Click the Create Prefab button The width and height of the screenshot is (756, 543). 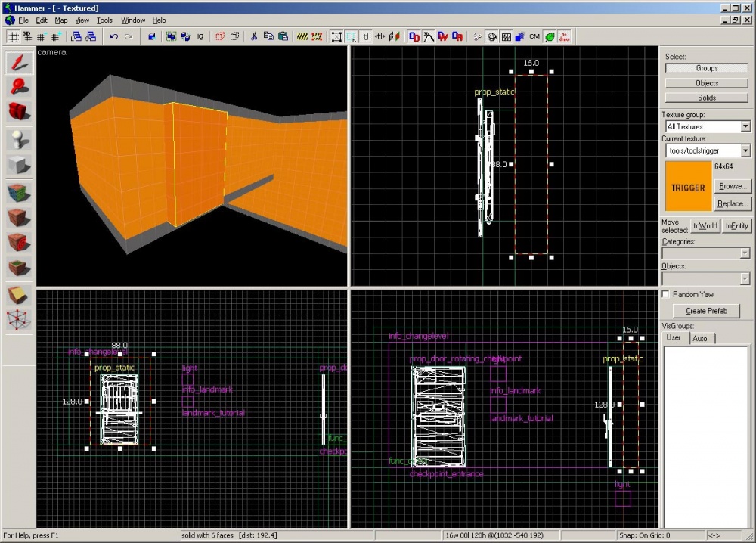pyautogui.click(x=706, y=311)
